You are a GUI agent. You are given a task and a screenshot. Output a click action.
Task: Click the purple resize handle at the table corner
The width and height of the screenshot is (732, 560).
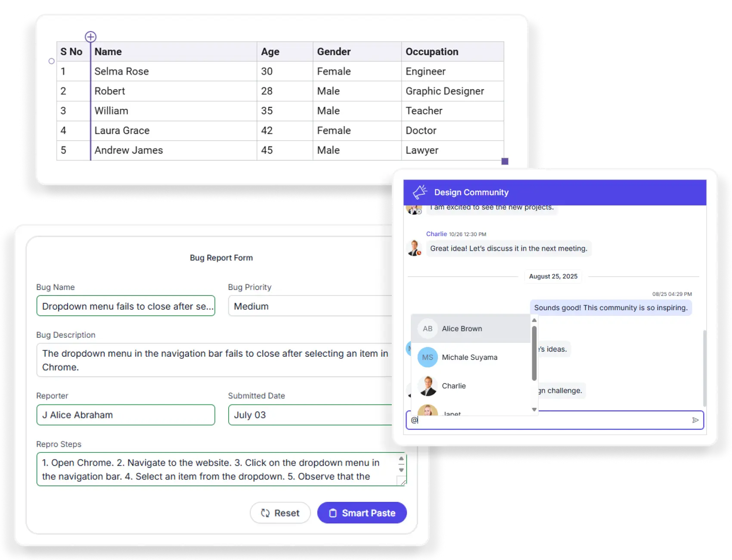(504, 161)
